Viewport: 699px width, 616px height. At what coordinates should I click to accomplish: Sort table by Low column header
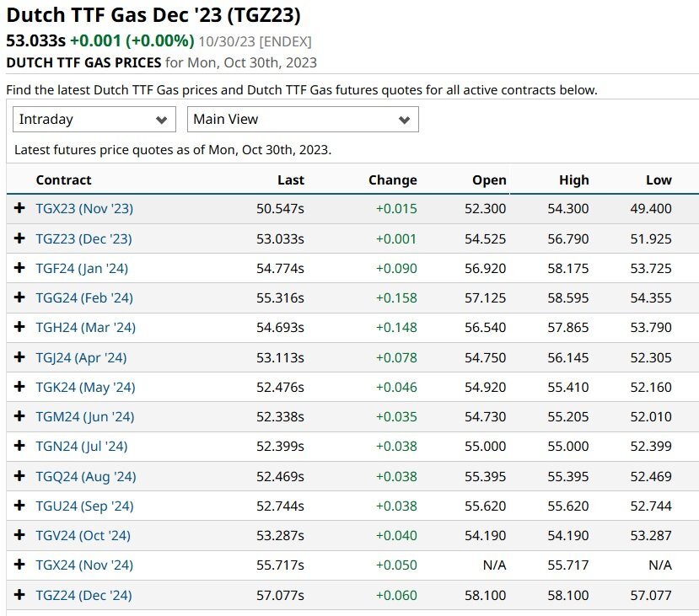point(659,180)
